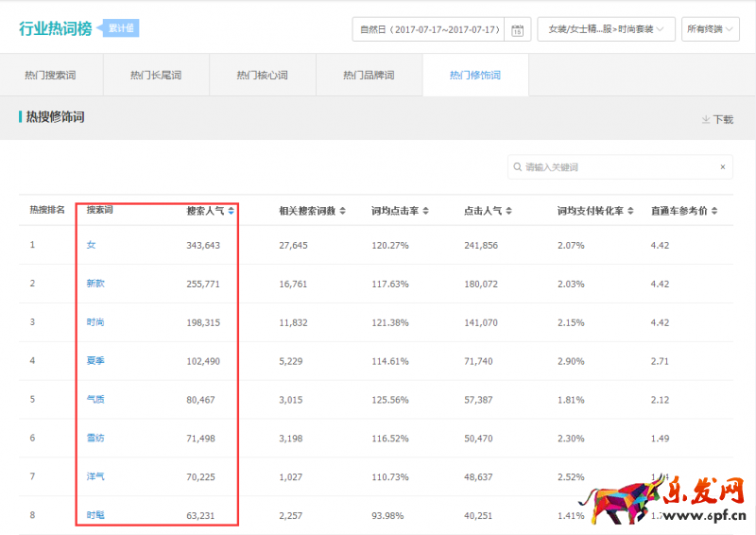Select the conversion rate 2.30%

pos(571,439)
